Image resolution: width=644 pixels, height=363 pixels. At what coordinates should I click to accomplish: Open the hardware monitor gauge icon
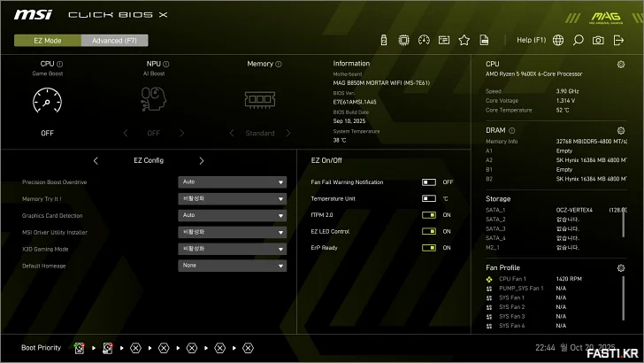(x=424, y=40)
